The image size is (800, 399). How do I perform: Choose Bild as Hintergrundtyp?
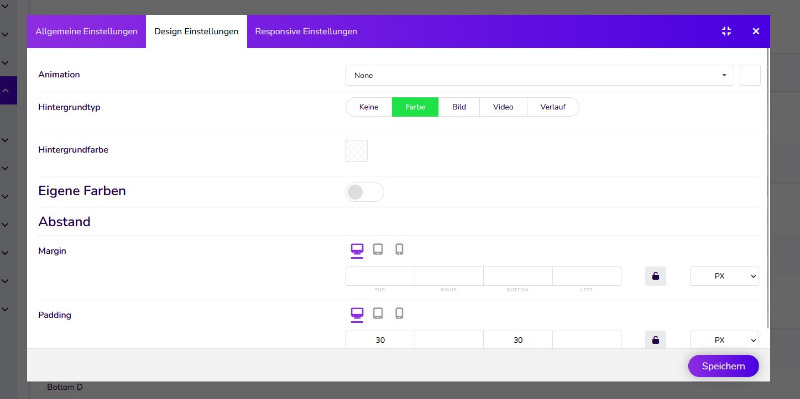[459, 107]
